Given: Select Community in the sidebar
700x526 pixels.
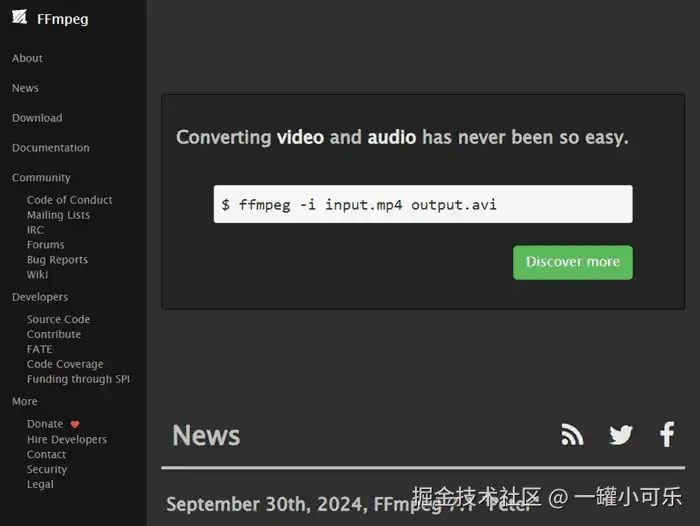Looking at the screenshot, I should coord(41,178).
